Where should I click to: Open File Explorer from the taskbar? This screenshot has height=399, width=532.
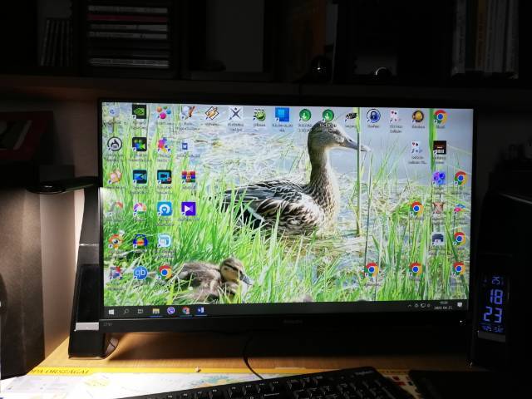pos(155,310)
